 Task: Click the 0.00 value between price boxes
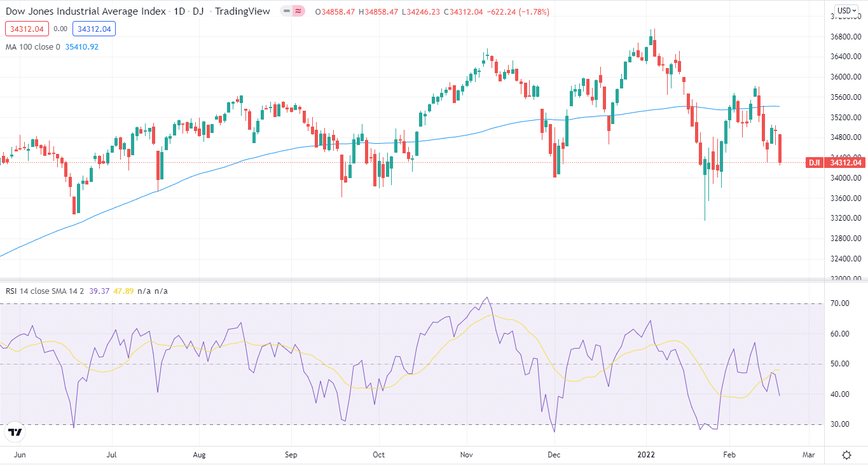(x=60, y=29)
